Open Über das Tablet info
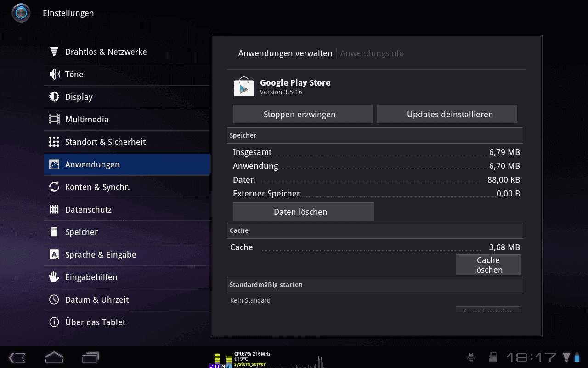Image resolution: width=588 pixels, height=368 pixels. [x=127, y=322]
